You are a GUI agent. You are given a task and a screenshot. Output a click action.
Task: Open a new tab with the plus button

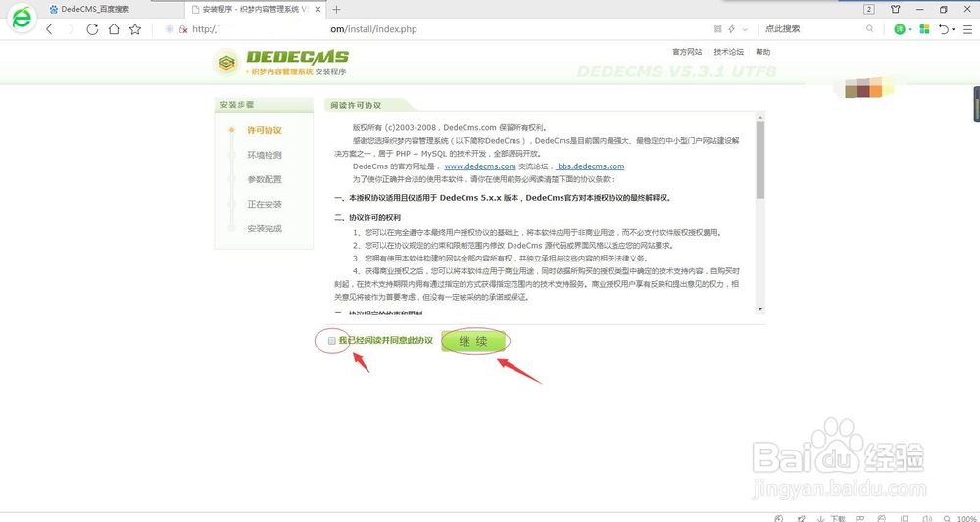[x=337, y=10]
